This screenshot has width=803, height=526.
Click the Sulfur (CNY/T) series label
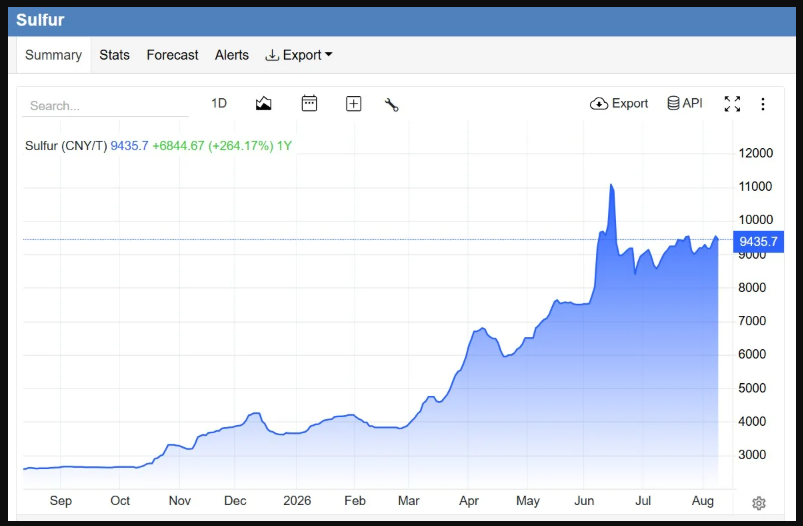(x=66, y=146)
